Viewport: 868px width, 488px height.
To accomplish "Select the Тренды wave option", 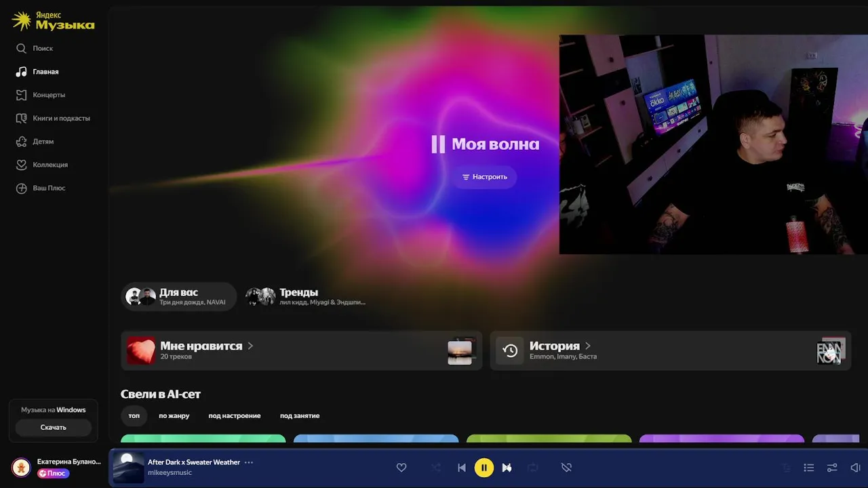I will (x=307, y=297).
